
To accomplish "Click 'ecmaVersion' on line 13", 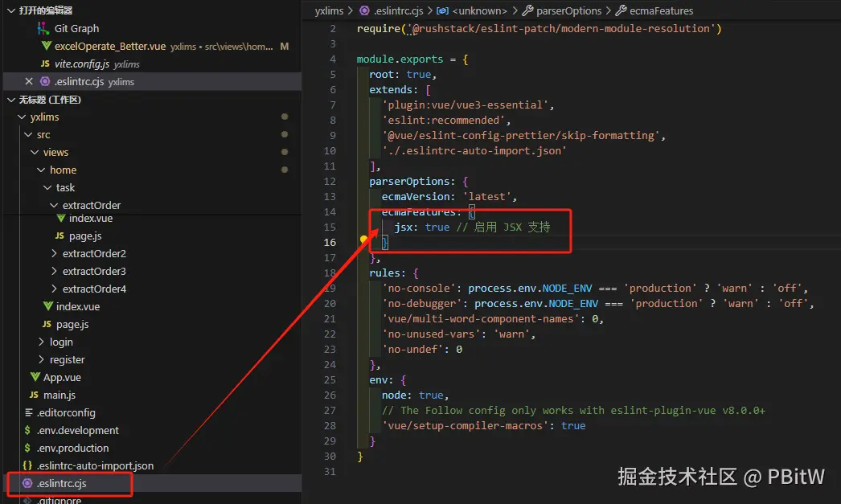I will (x=416, y=197).
